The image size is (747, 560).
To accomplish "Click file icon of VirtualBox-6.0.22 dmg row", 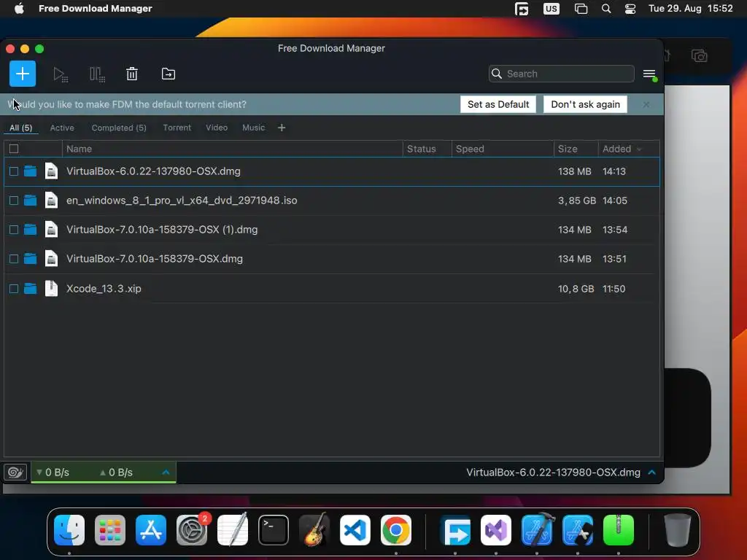I will [51, 171].
